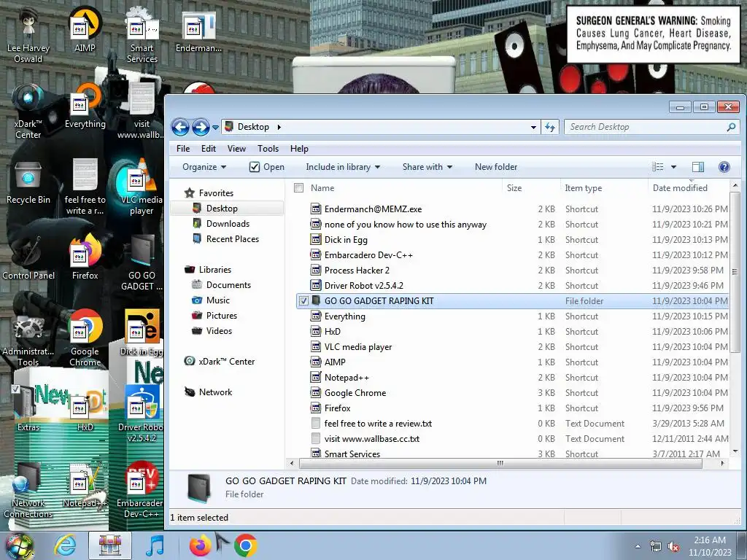Screen dimensions: 747x560
Task: Sort by the Item type column
Action: pyautogui.click(x=603, y=187)
